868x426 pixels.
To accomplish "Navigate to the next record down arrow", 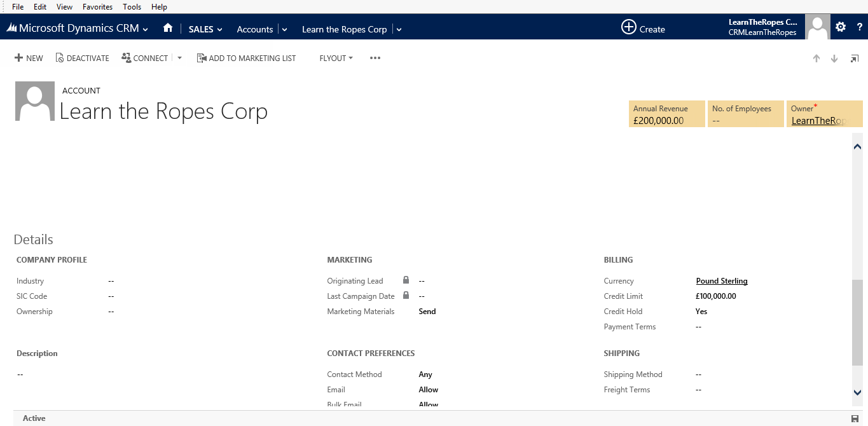I will 834,58.
